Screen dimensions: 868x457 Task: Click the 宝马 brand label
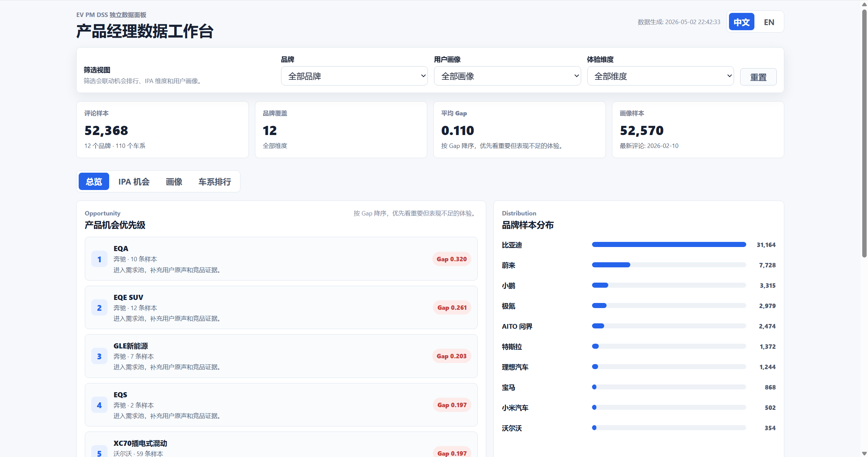point(509,387)
